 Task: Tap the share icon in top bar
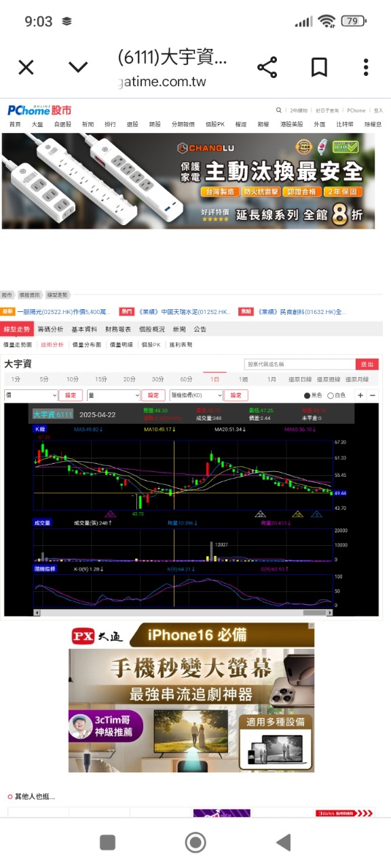pos(267,67)
